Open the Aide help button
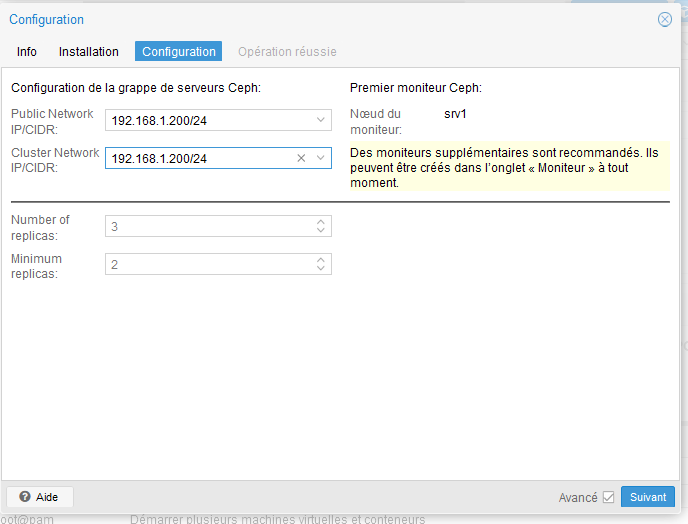 pos(39,497)
